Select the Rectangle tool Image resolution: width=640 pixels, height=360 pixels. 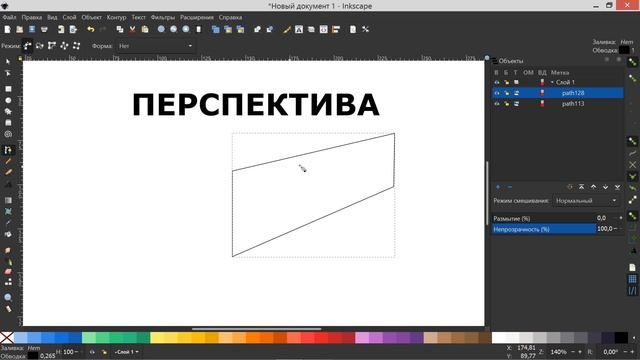pyautogui.click(x=8, y=89)
